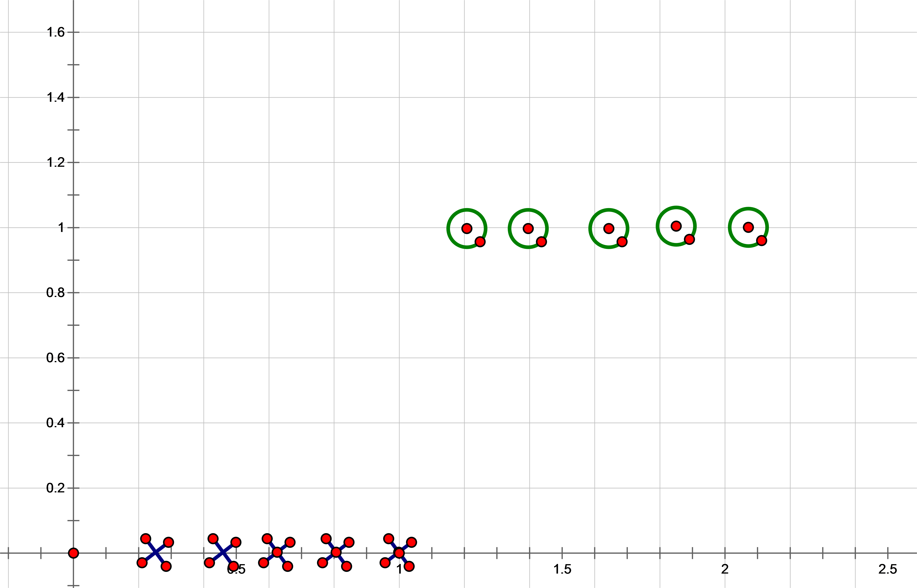Select edge point on the rightmost green circle
917x588 pixels.
pyautogui.click(x=761, y=241)
